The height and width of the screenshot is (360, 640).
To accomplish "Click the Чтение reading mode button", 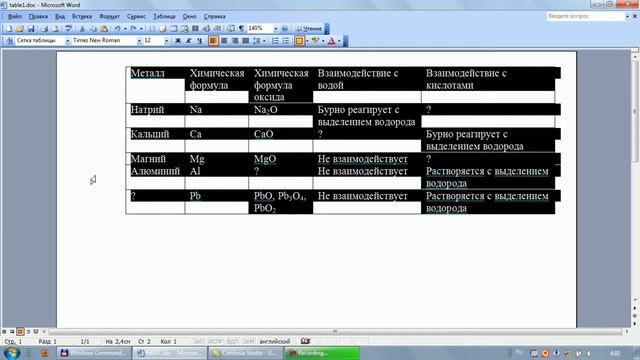I will (x=309, y=29).
